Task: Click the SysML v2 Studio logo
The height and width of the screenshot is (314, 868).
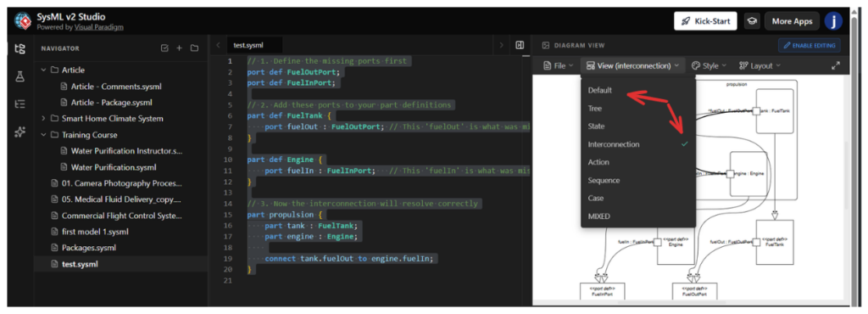Action: tap(23, 21)
